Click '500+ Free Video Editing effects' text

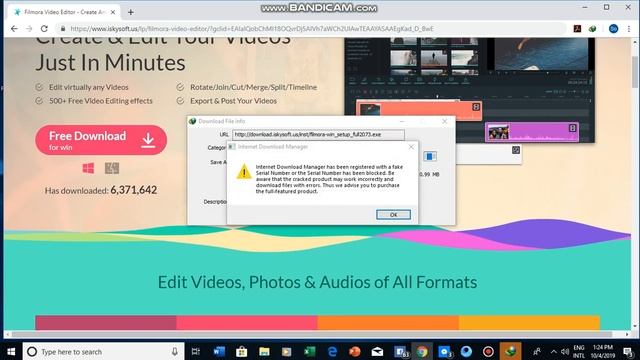click(101, 101)
